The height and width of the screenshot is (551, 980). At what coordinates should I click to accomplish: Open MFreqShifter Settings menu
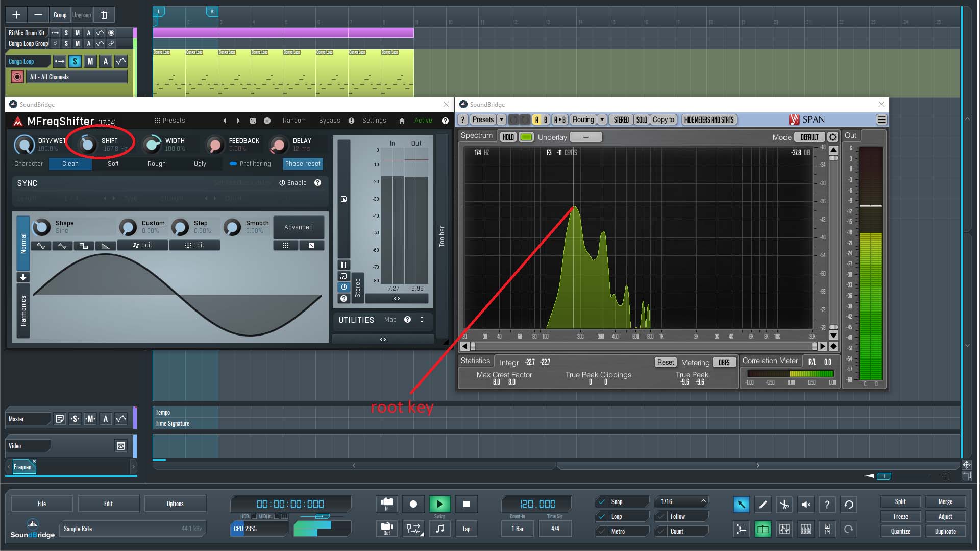(374, 121)
